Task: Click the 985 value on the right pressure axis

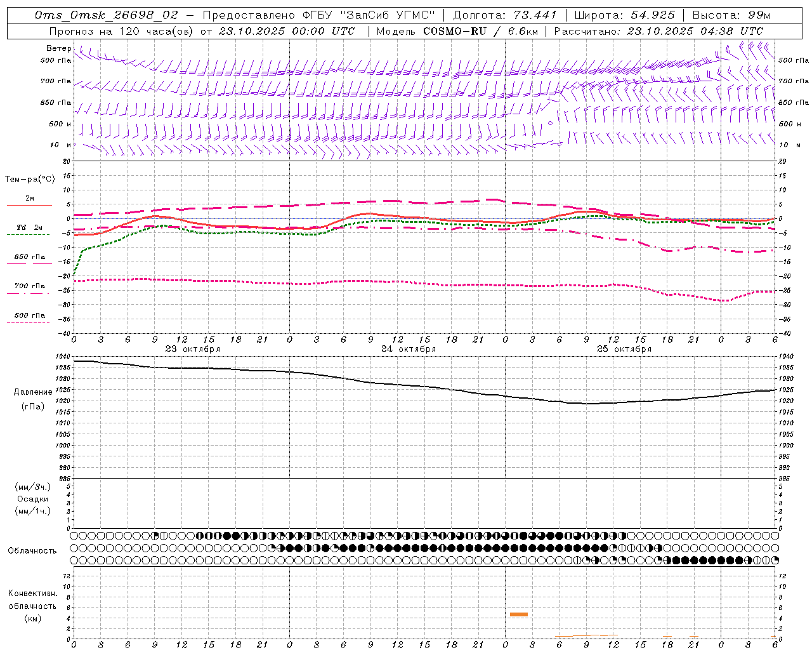Action: click(785, 479)
